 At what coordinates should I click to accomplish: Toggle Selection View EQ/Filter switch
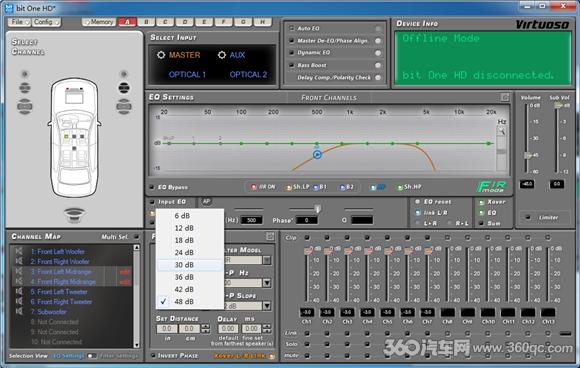(91, 356)
